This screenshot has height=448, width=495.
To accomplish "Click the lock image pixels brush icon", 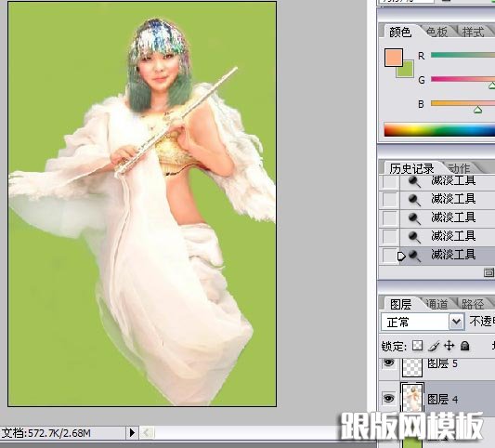I will [434, 346].
